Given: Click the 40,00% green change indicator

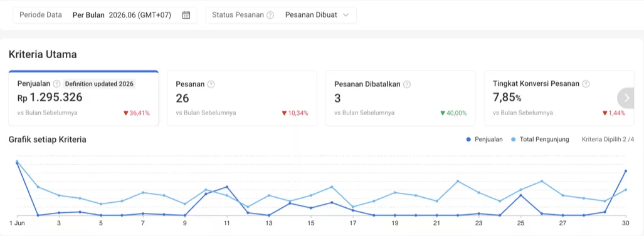Looking at the screenshot, I should [x=453, y=113].
